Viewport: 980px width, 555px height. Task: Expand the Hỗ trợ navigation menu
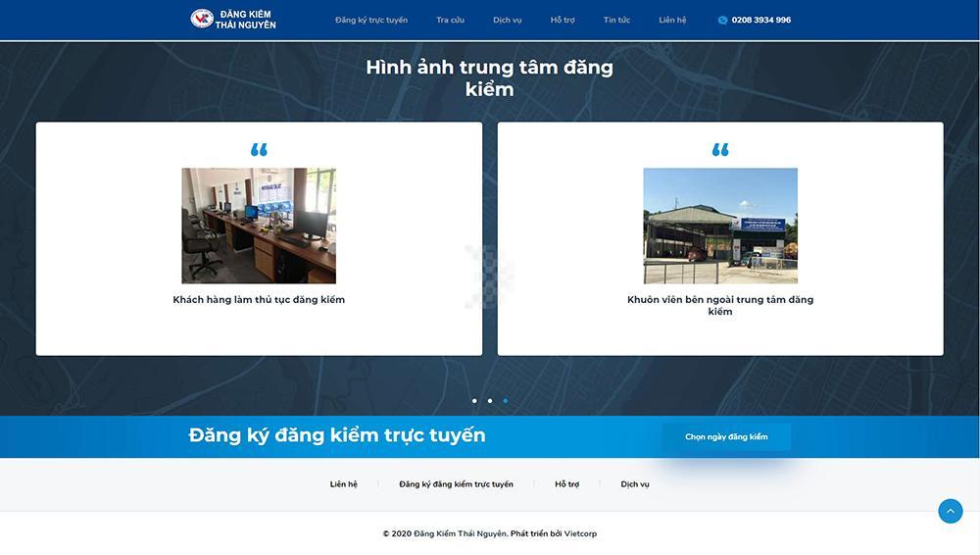pyautogui.click(x=563, y=20)
